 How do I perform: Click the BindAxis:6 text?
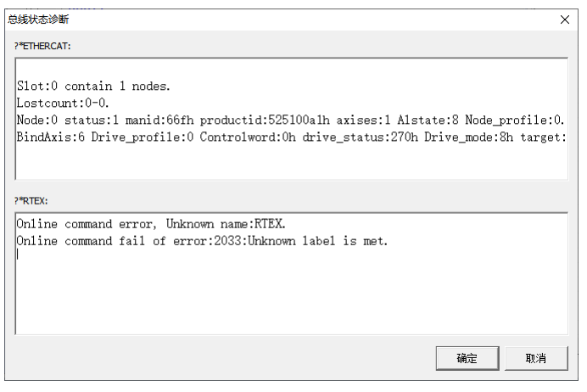point(51,137)
